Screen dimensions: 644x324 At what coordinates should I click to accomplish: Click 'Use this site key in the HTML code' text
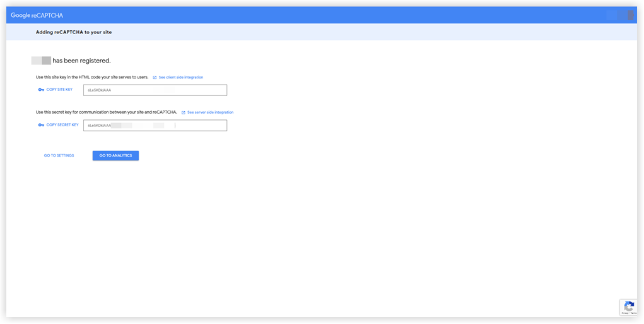[92, 77]
